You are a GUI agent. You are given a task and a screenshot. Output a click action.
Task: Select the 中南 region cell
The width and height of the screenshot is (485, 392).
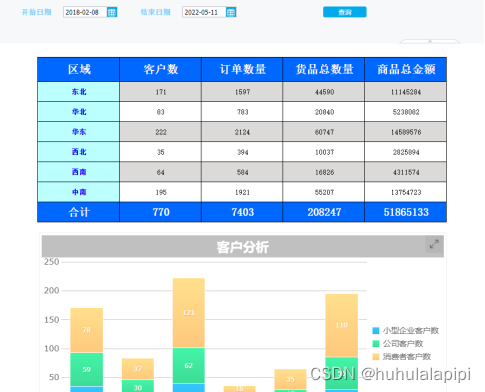click(79, 192)
